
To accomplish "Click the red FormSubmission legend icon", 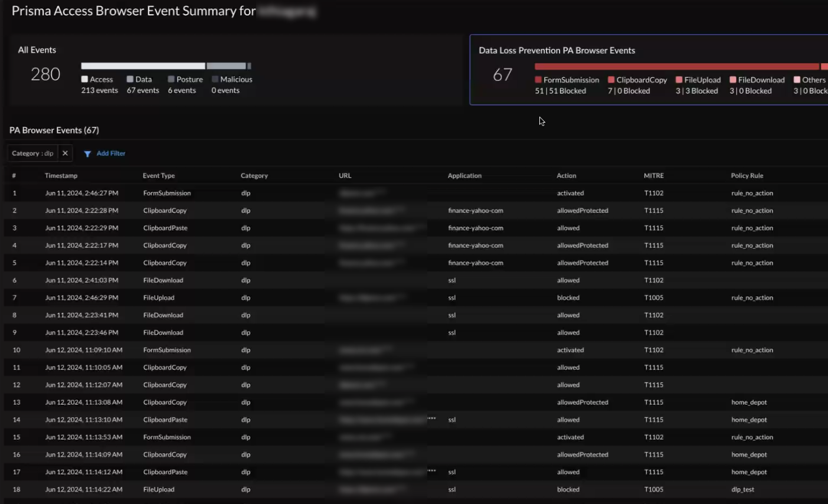I will point(538,80).
